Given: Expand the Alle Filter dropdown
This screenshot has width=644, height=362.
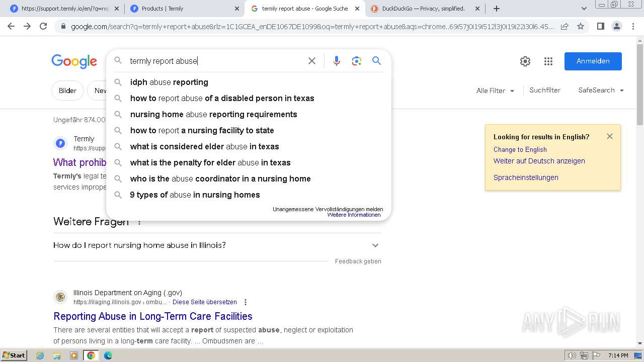Looking at the screenshot, I should pyautogui.click(x=495, y=90).
